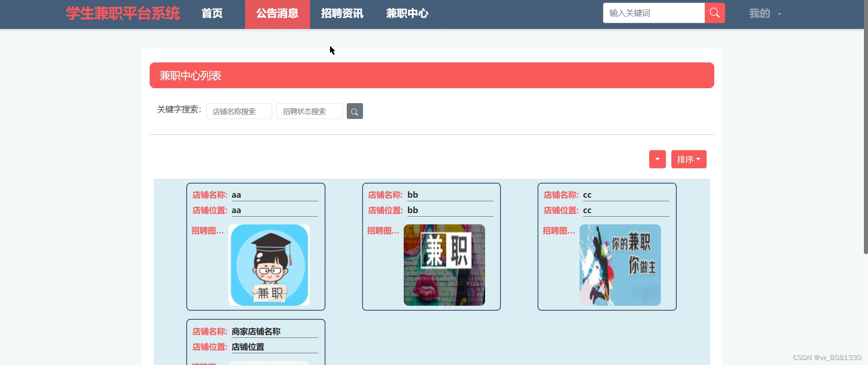Go to 首页 in the navigation bar
Image resolution: width=868 pixels, height=365 pixels.
point(212,14)
